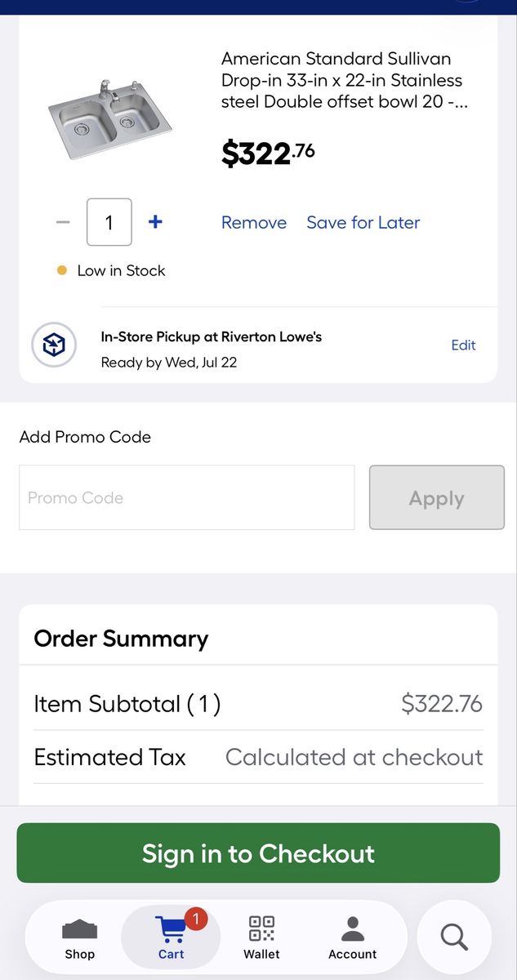Screen dimensions: 517x980
Task: Tap the magnifying glass search button
Action: pos(454,937)
